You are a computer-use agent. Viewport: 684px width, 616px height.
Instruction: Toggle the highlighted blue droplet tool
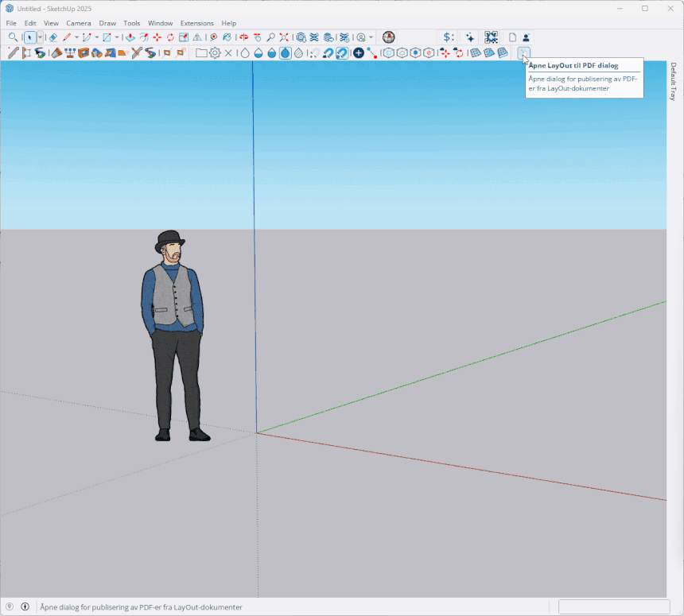[284, 53]
